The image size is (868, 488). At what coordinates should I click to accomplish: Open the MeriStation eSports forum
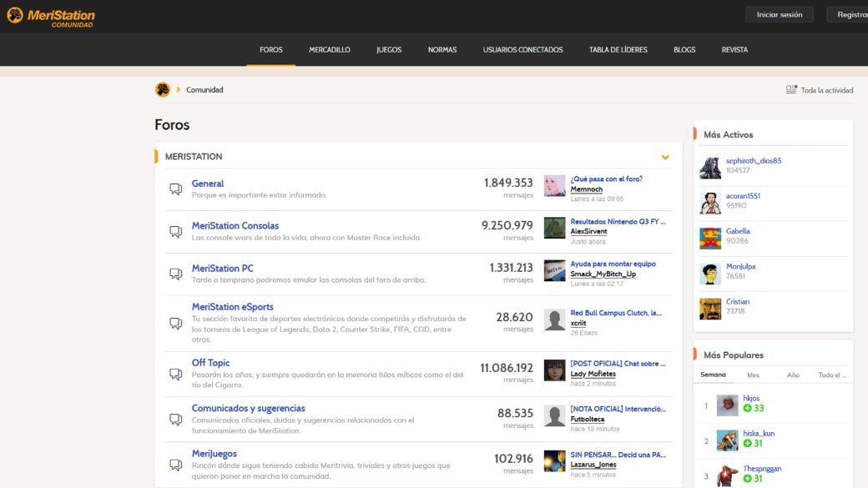[232, 307]
